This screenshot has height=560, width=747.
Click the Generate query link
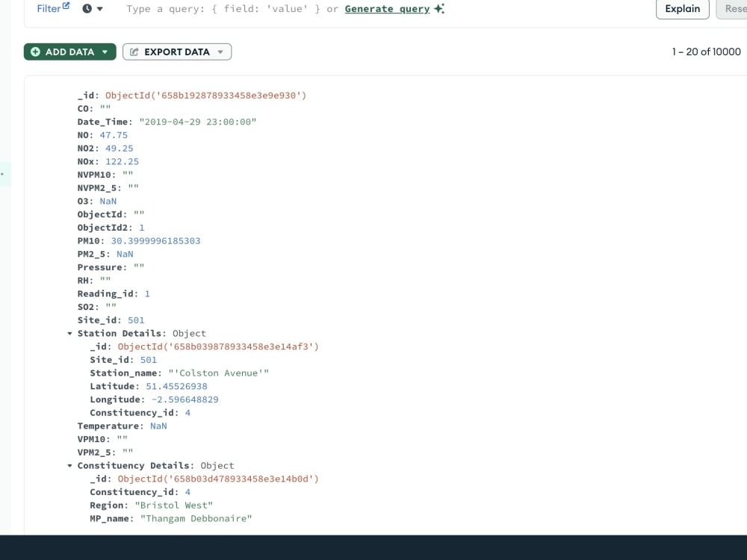386,8
